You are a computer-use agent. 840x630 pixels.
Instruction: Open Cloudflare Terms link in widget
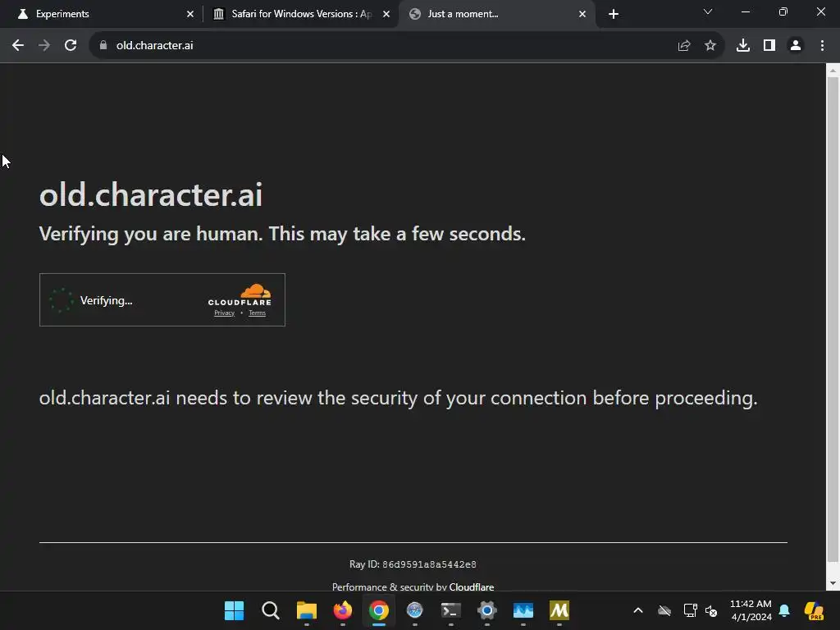coord(257,313)
